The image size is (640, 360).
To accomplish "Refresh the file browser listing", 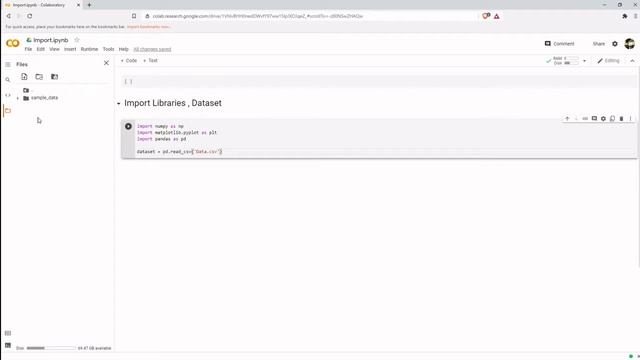I will coord(39,77).
